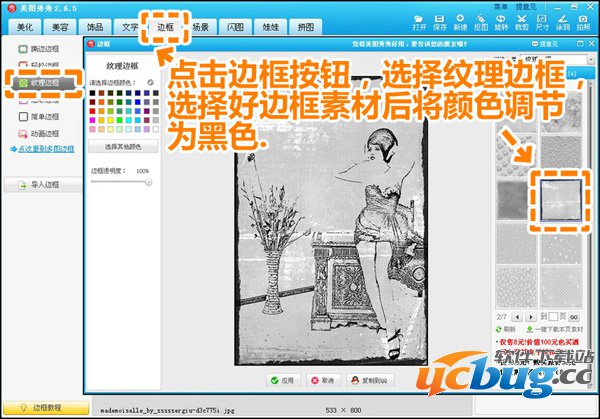Viewport: 600px width, 419px height.
Task: Click 选择其他颜色 button
Action: pyautogui.click(x=123, y=147)
